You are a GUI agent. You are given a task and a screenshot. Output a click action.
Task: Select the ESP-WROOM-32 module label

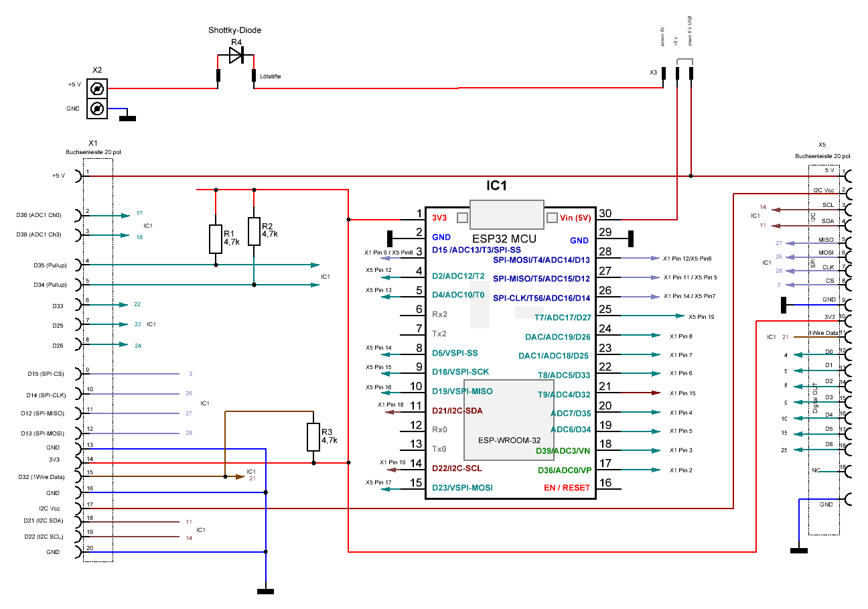[x=509, y=440]
